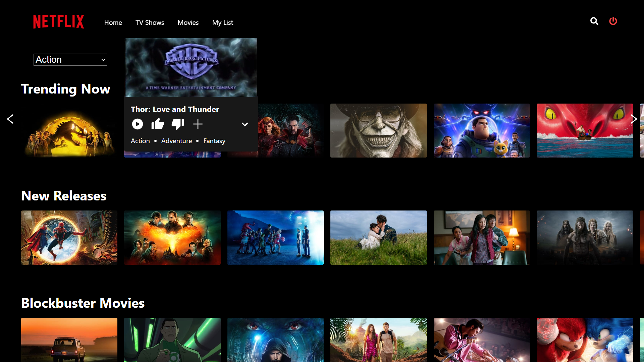The height and width of the screenshot is (362, 644).
Task: Expand more details for Thor: Love and Thunder
Action: 245,124
